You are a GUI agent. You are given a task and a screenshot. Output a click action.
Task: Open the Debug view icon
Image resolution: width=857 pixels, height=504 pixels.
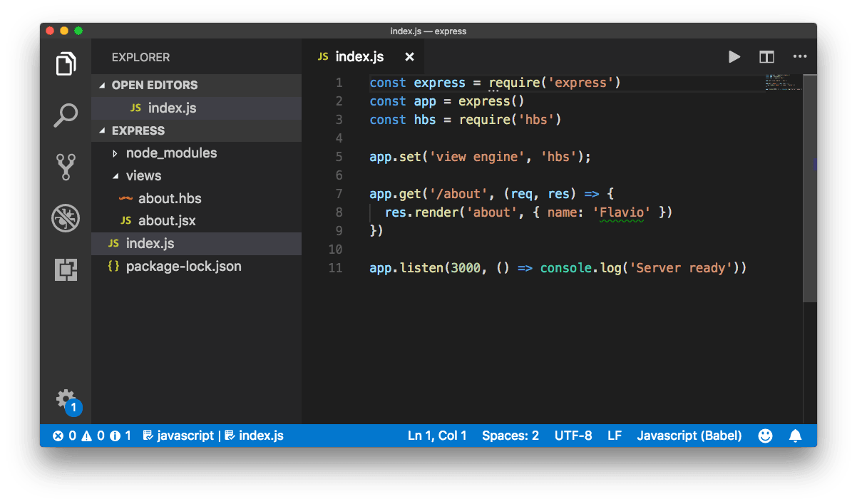[x=66, y=218]
